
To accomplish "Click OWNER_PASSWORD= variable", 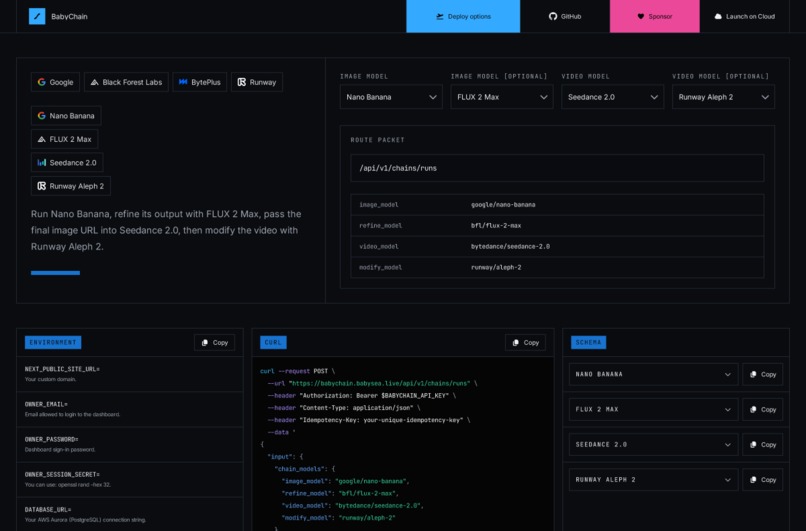I will pos(51,440).
